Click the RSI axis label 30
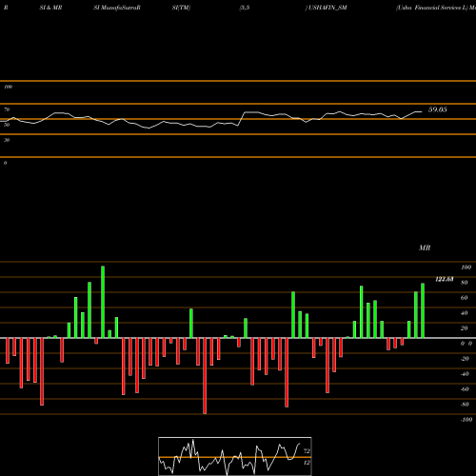 [x=7, y=140]
